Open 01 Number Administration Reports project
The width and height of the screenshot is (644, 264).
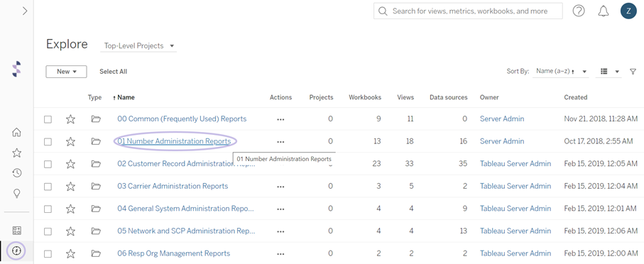(x=174, y=141)
